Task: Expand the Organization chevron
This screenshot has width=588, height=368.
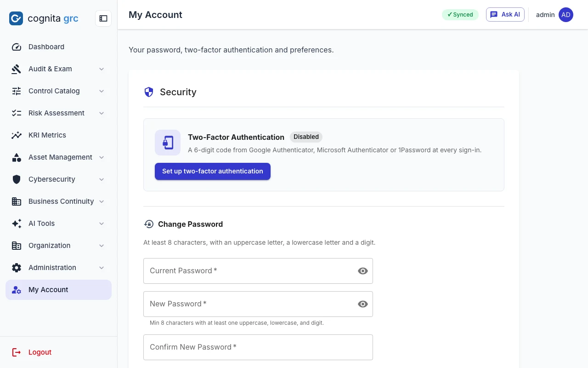Action: [x=102, y=246]
